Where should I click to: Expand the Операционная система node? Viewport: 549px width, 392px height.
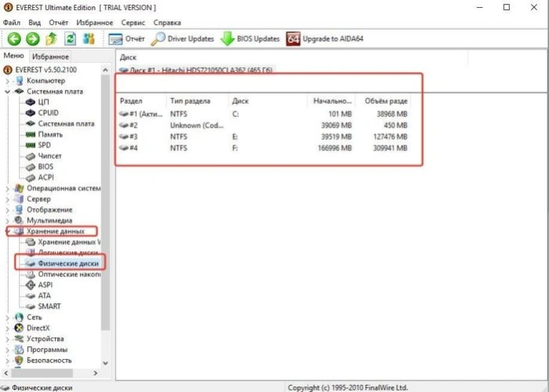tap(7, 189)
